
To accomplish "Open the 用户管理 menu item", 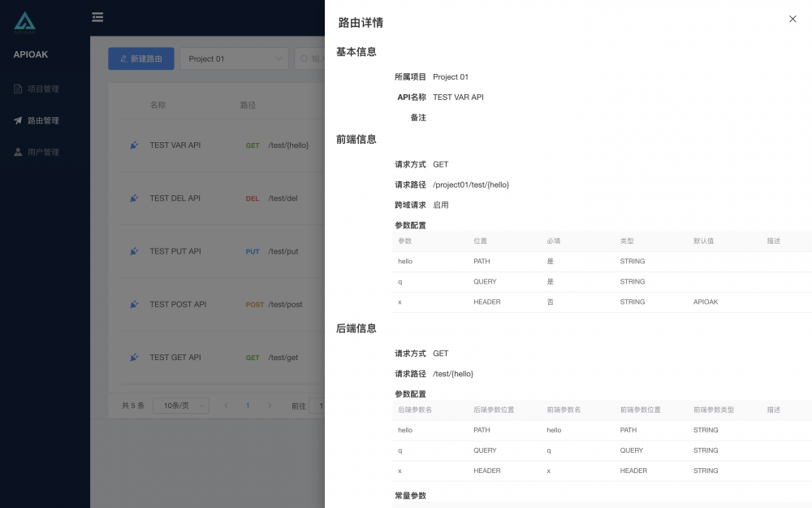I will pyautogui.click(x=45, y=152).
